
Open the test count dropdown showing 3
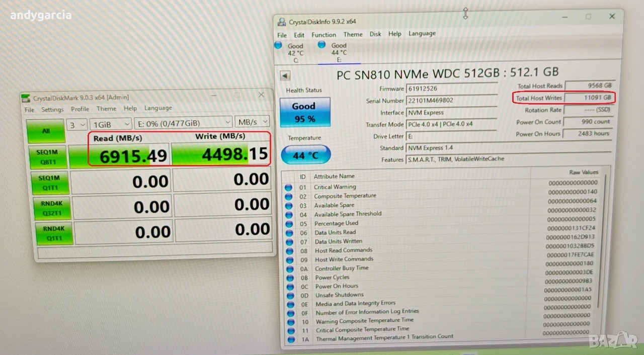pos(77,124)
